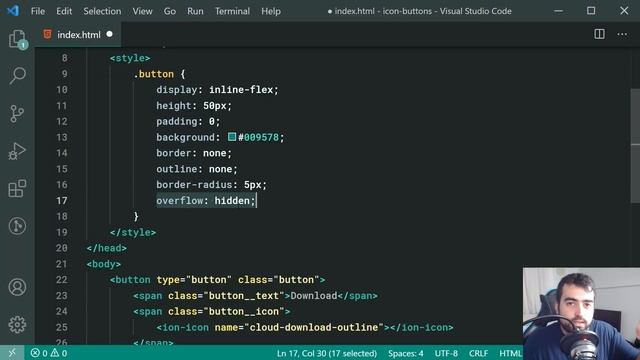The height and width of the screenshot is (360, 640).
Task: Click the HTML file icon on the tab
Action: (x=47, y=34)
